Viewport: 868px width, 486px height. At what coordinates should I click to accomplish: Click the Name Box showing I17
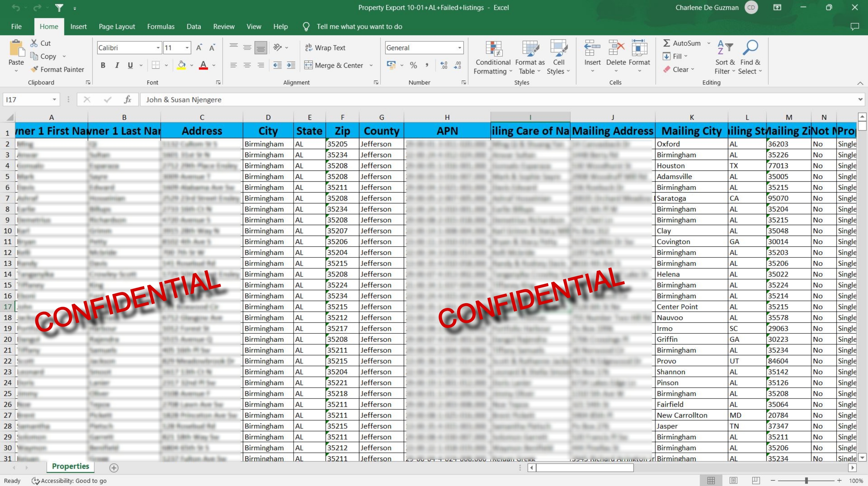click(27, 100)
